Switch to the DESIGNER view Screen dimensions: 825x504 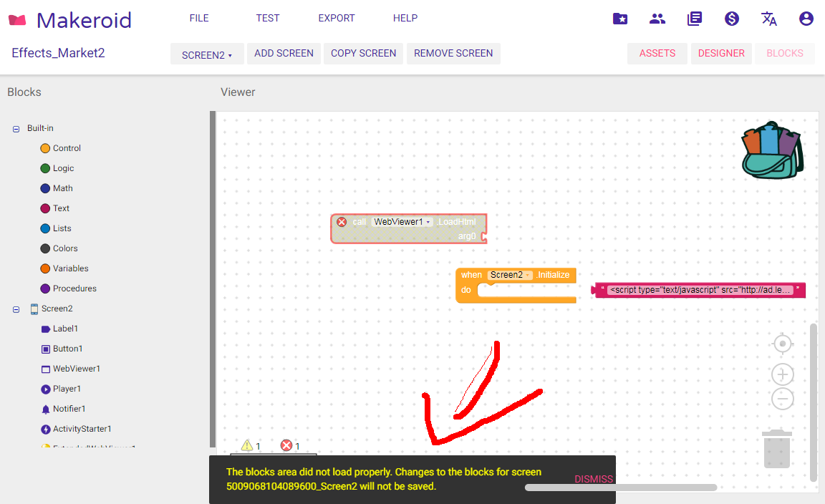tap(721, 54)
